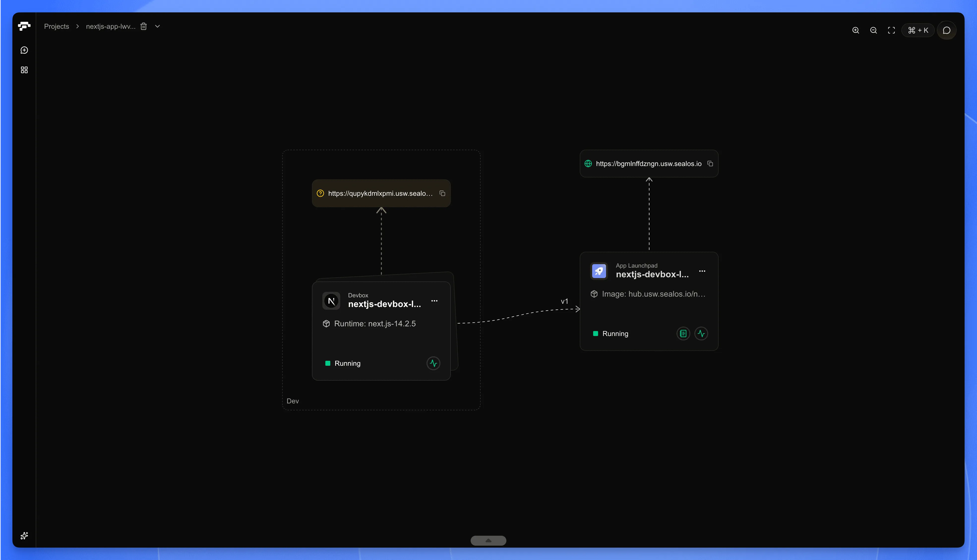Select the Devbox nextjs-devbox-l... title

(384, 304)
